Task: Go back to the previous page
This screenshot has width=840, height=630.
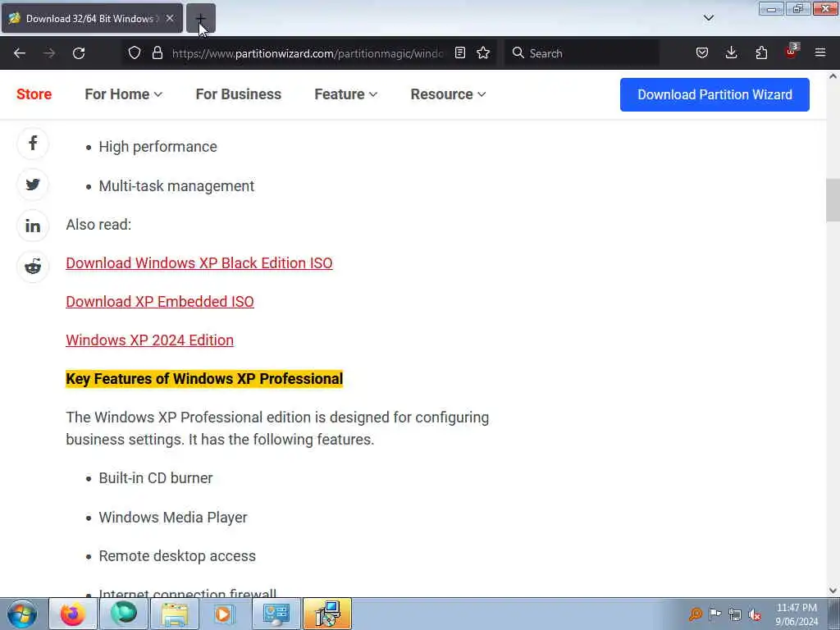Action: [20, 53]
